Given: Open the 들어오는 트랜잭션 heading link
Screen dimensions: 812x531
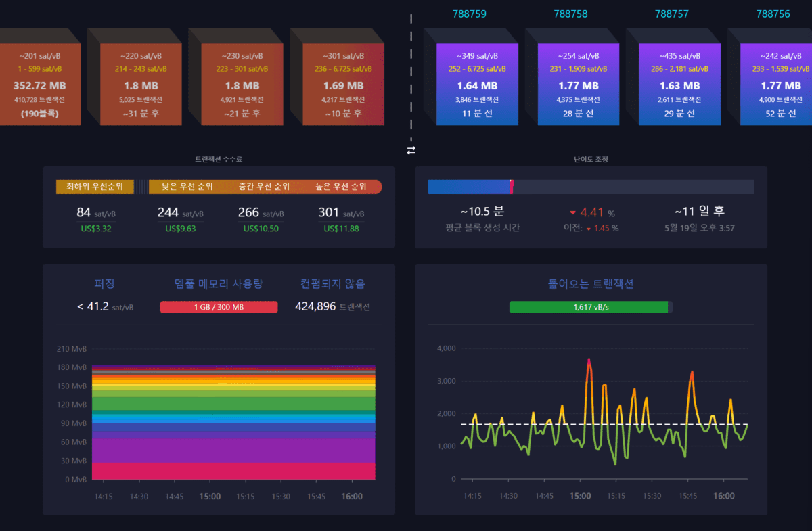Looking at the screenshot, I should (591, 284).
